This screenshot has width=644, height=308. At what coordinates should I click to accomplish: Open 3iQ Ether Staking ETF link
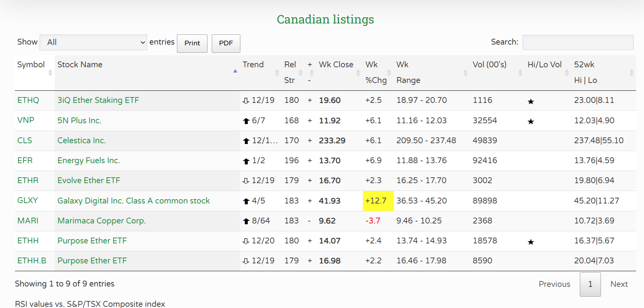point(98,100)
